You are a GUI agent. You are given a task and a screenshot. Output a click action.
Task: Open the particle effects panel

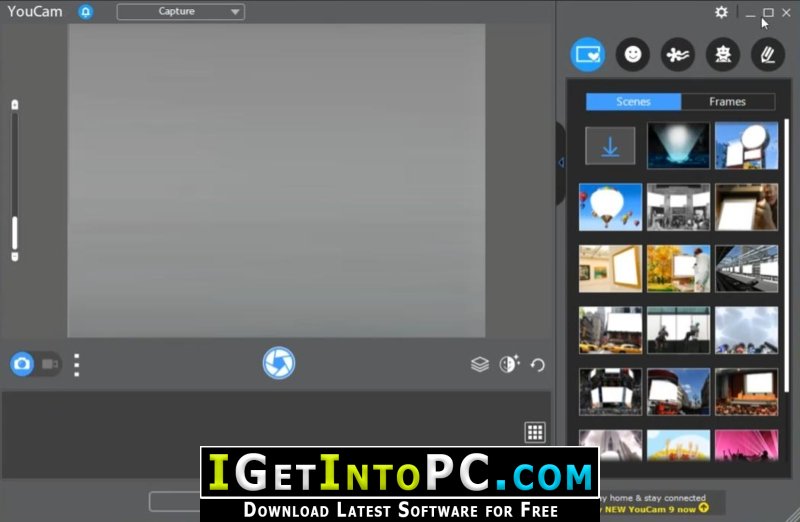click(x=678, y=54)
